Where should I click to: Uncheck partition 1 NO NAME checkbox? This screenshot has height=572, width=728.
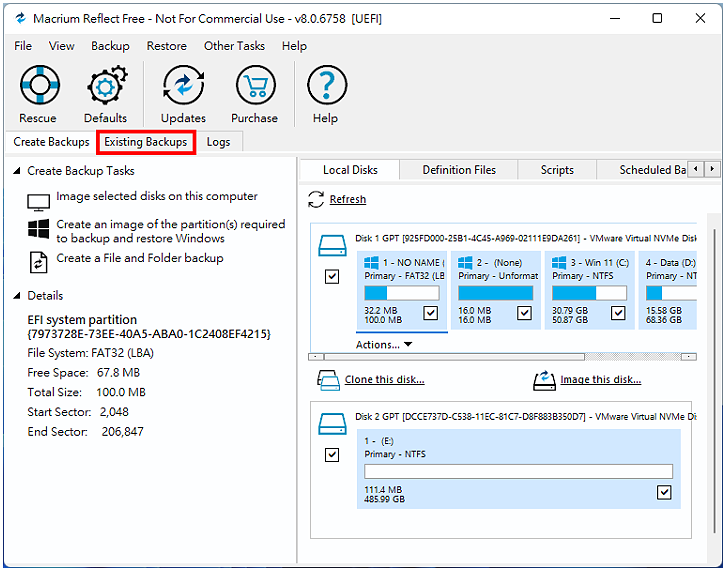coord(431,313)
